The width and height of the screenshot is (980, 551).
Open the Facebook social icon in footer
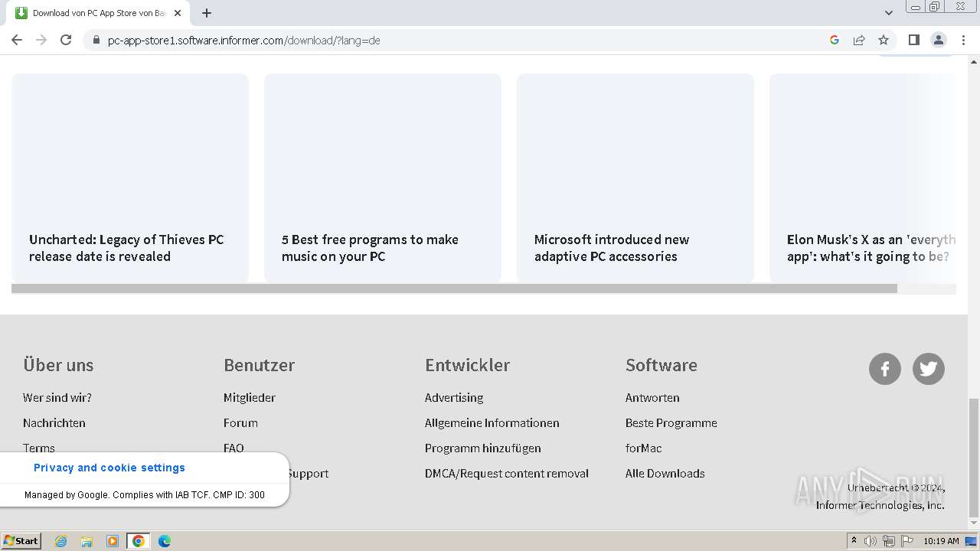pyautogui.click(x=885, y=369)
